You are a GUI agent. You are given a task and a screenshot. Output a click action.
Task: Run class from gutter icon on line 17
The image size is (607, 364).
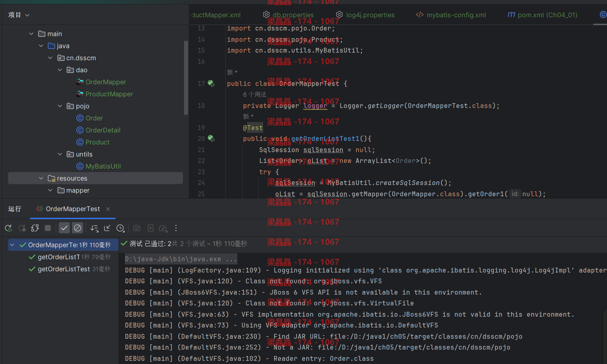211,83
